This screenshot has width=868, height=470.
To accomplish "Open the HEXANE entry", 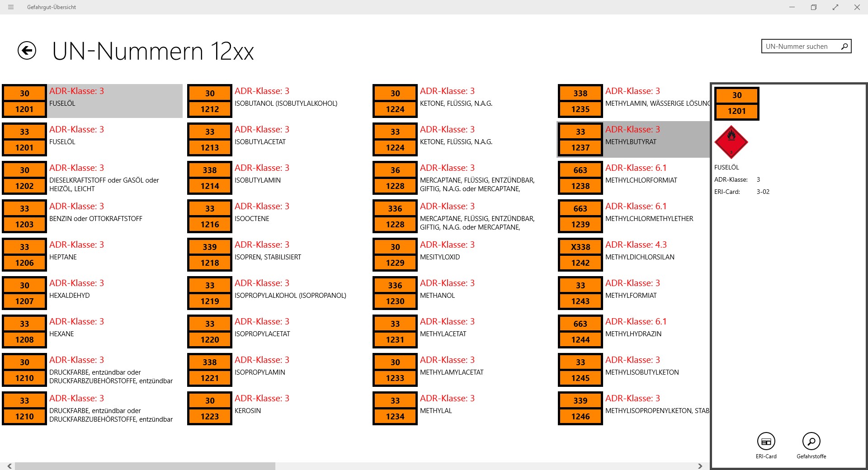I will (x=92, y=332).
